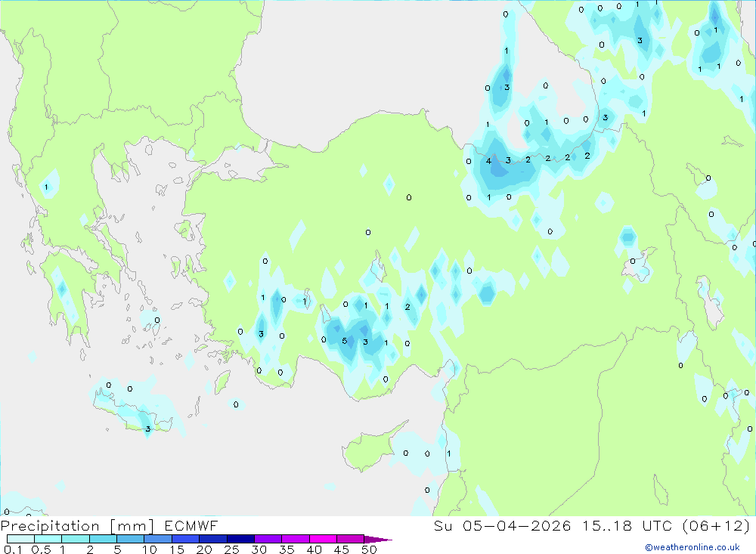
Task: Click the '50' label on the legend scale
Action: (369, 549)
